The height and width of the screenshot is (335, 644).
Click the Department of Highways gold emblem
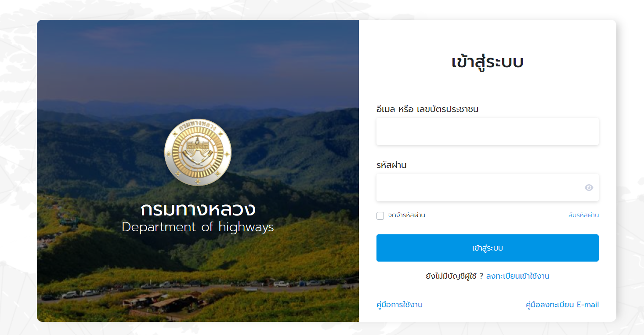click(x=198, y=152)
